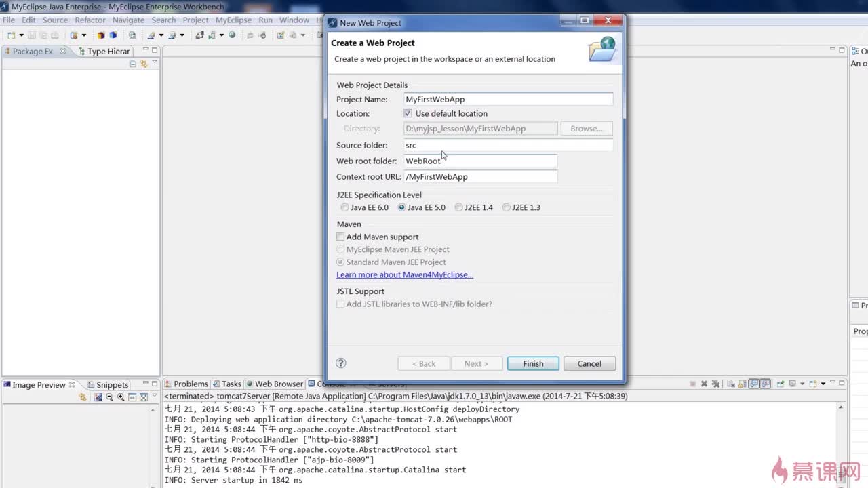Open the New wizard dropdown arrow
Viewport: 868px width, 488px height.
pyautogui.click(x=21, y=35)
